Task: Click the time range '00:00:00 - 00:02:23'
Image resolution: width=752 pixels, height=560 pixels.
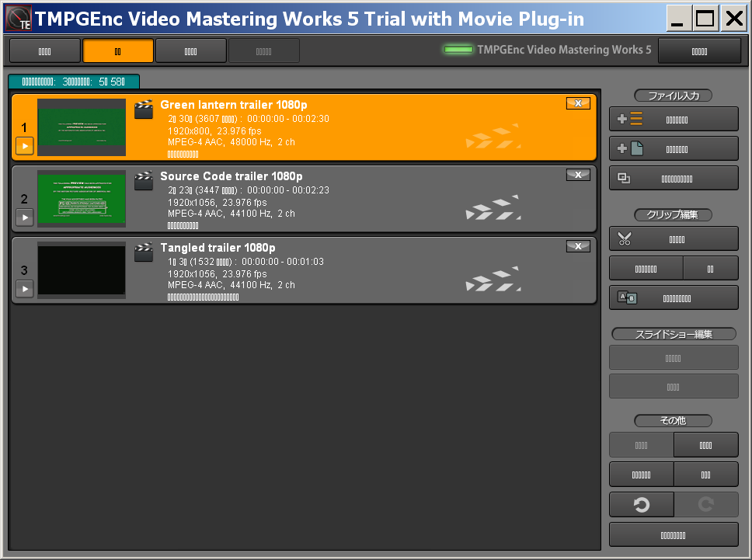Action: (288, 190)
